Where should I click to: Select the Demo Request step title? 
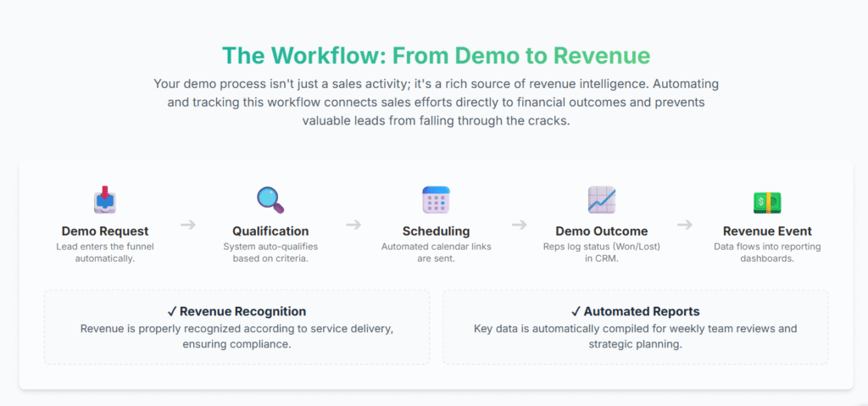(105, 231)
